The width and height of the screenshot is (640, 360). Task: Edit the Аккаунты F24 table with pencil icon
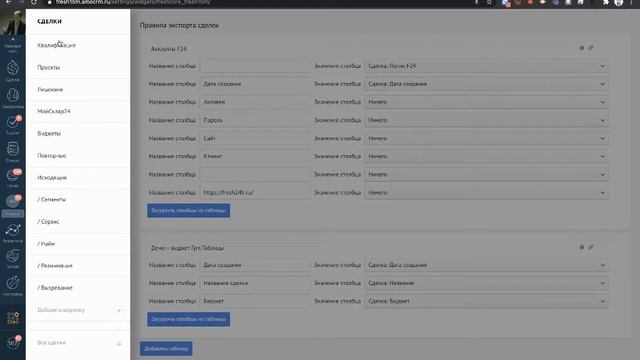click(x=591, y=48)
